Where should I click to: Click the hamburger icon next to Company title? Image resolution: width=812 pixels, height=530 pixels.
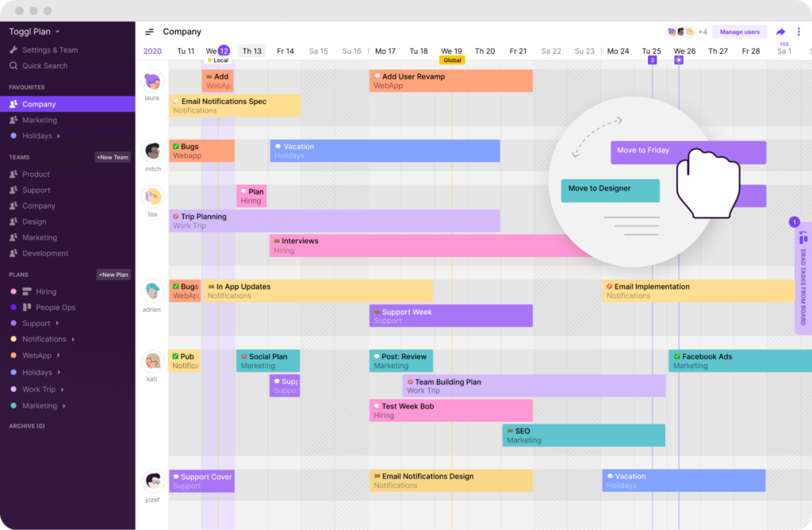[150, 31]
